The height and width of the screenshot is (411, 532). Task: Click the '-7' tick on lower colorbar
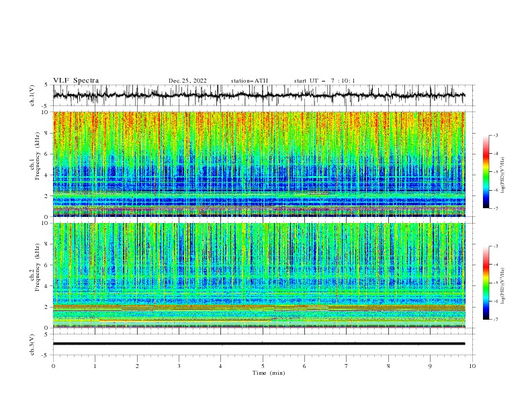tap(495, 320)
